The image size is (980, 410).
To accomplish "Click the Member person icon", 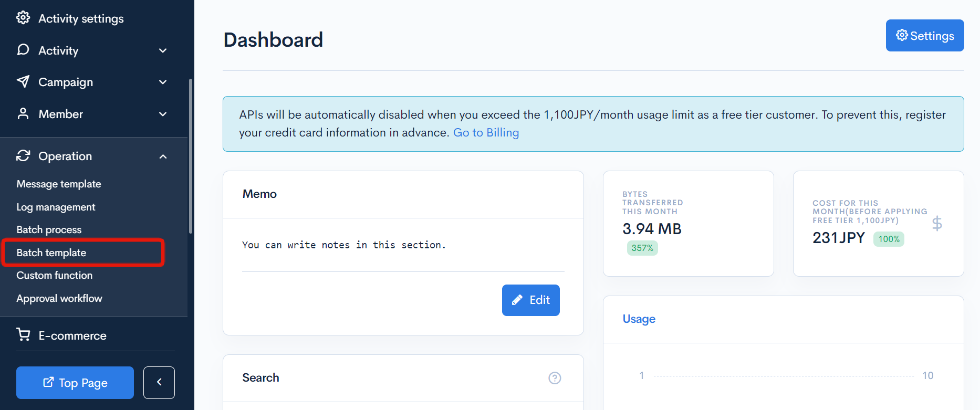I will click(x=24, y=113).
